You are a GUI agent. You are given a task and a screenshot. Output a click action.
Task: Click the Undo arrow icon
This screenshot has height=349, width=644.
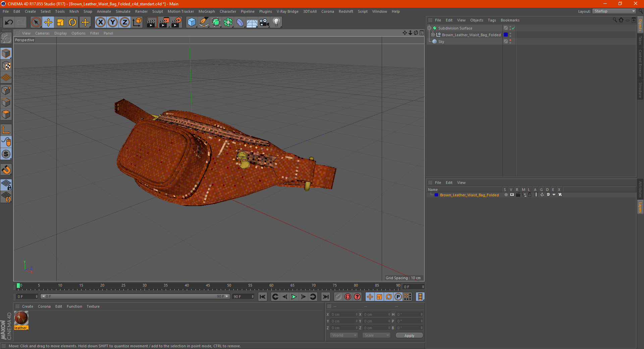coord(9,22)
